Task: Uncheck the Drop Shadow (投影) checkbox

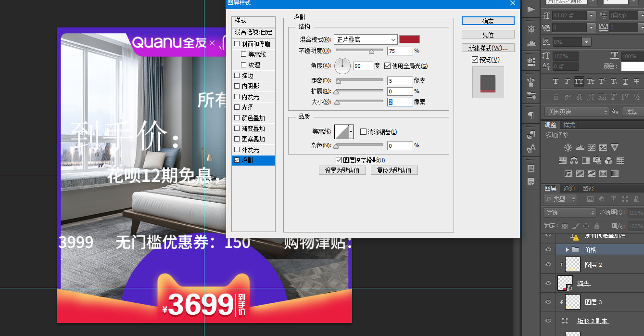Action: [x=237, y=160]
